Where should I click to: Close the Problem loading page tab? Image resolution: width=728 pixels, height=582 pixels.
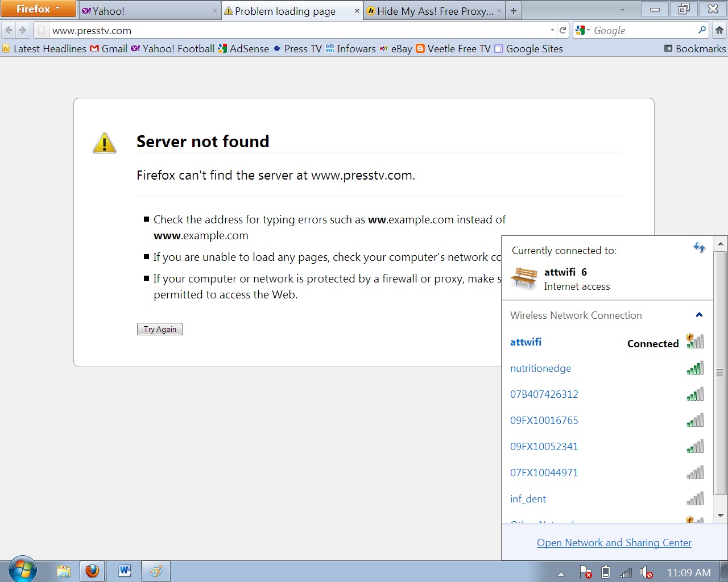point(357,11)
